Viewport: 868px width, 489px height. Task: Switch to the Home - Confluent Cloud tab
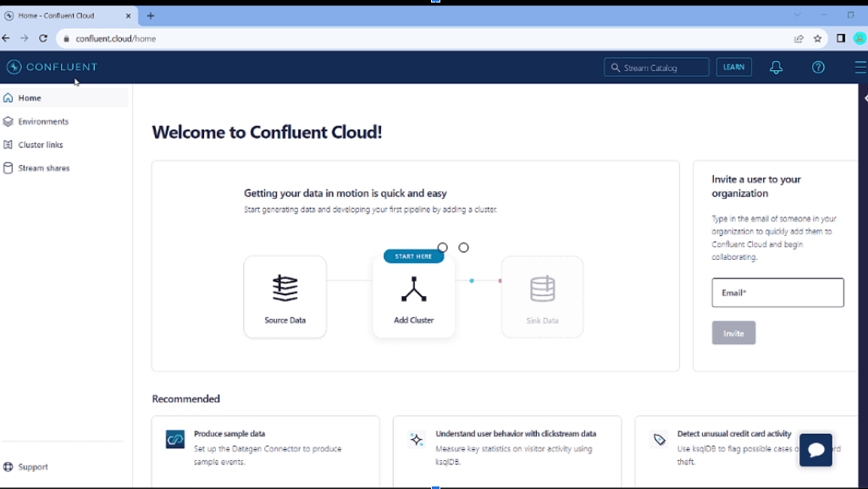68,14
